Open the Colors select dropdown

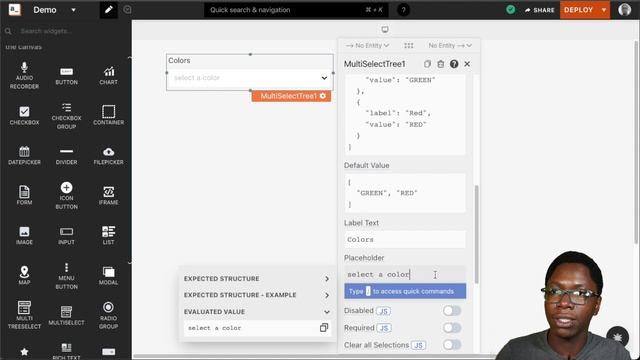click(250, 78)
